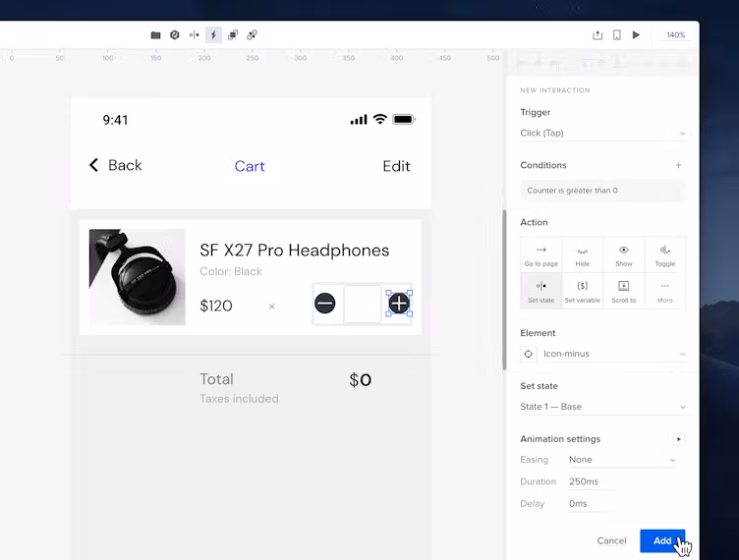This screenshot has height=560, width=739.
Task: Select the Wi-Fi icon in status bar
Action: tap(380, 119)
